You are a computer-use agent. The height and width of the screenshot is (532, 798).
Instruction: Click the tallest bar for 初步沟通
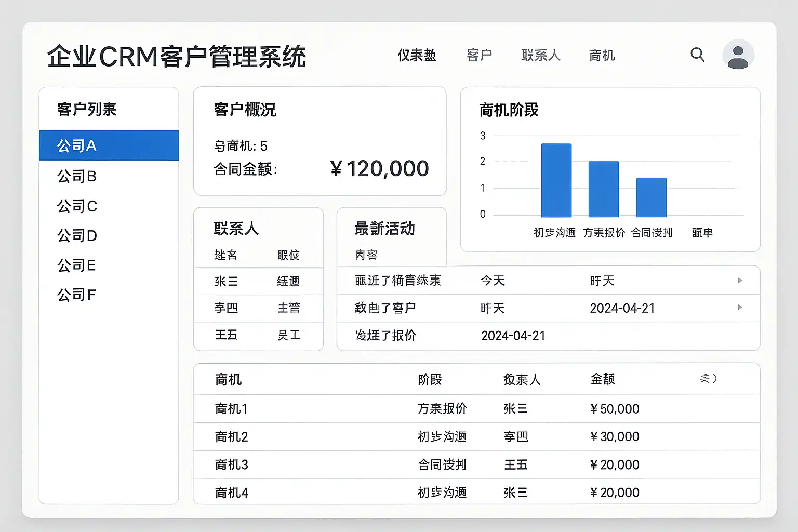(x=556, y=180)
